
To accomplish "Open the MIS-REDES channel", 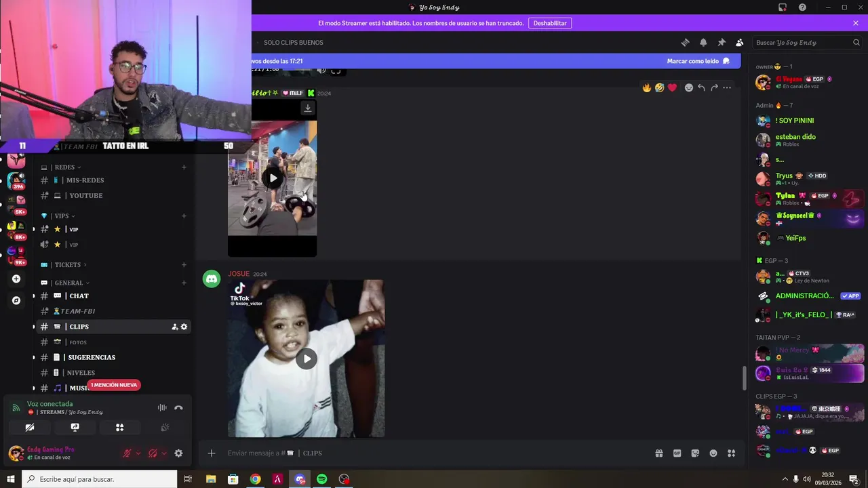I will [114, 180].
